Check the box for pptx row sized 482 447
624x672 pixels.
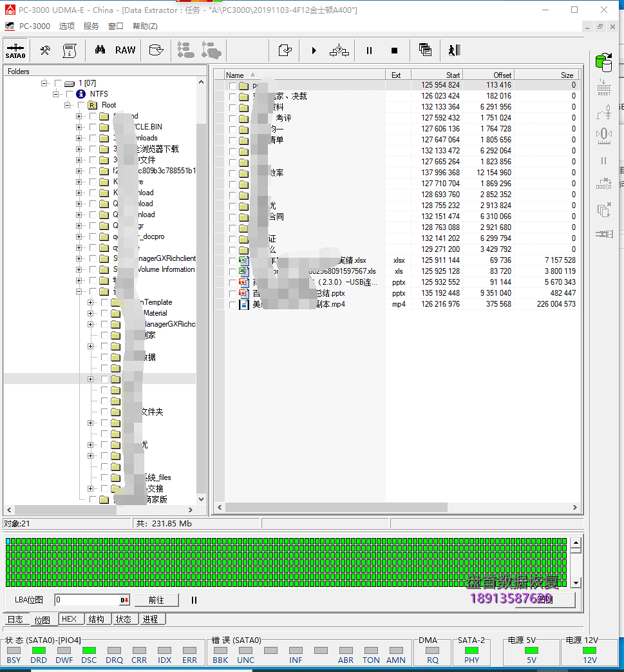tap(232, 293)
